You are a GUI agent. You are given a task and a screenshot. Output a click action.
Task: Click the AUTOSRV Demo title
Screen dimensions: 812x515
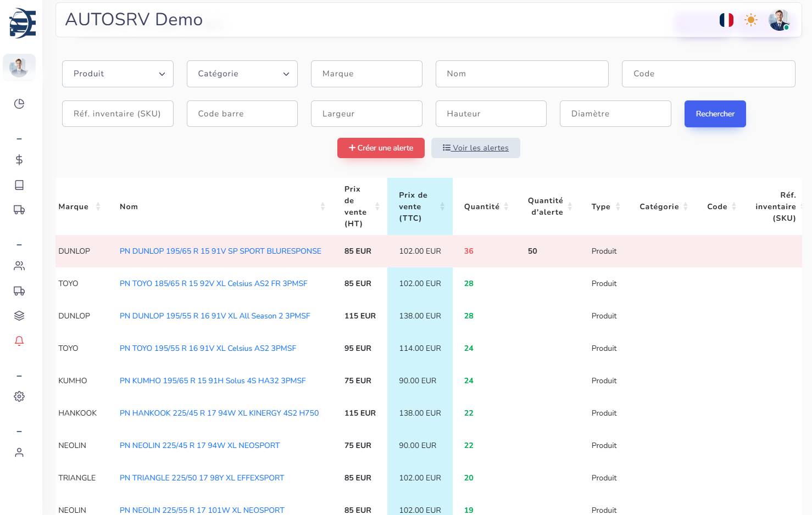[134, 19]
